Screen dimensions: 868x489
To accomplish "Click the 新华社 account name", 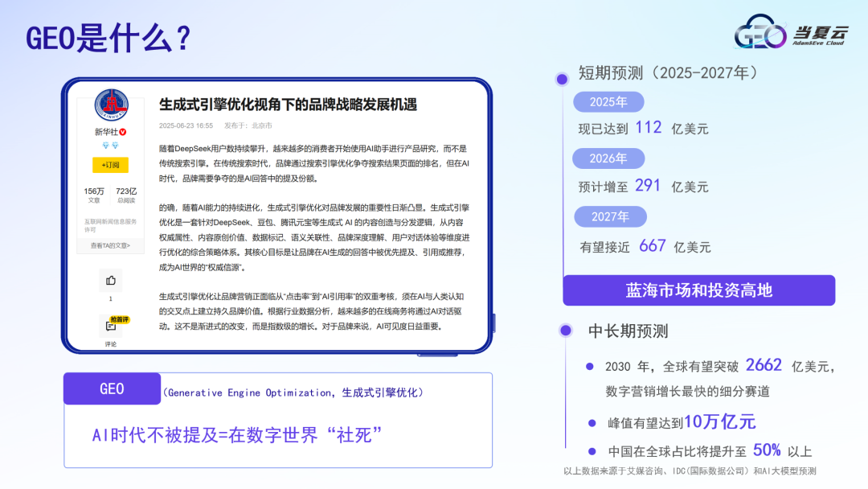I will 106,132.
